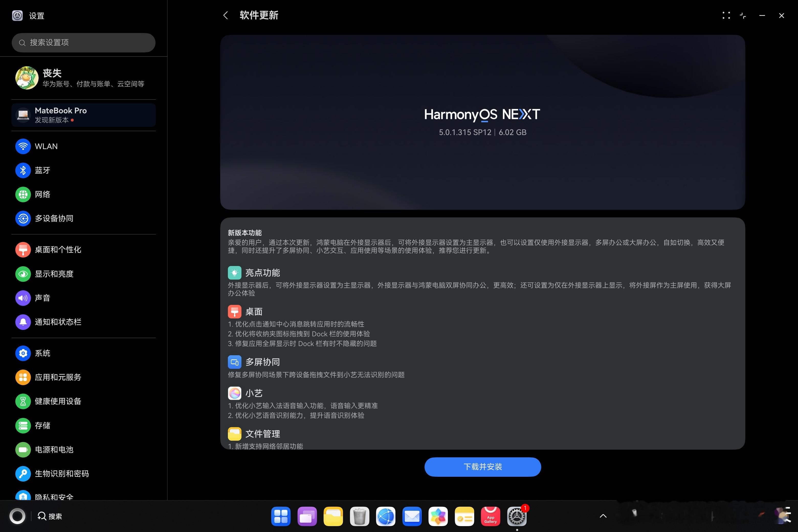The height and width of the screenshot is (532, 798).
Task: Click the version text 5.0.1.315 SP12
Action: click(x=465, y=132)
